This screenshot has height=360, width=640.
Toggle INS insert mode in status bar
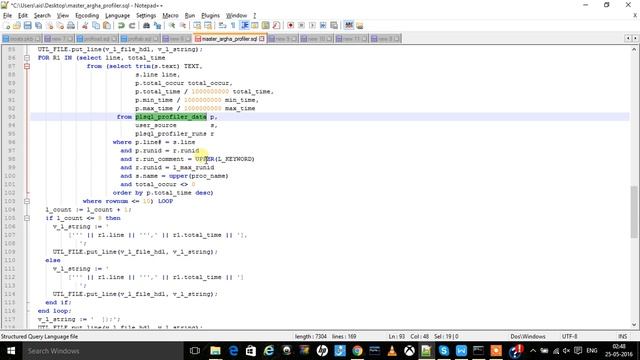[622, 336]
